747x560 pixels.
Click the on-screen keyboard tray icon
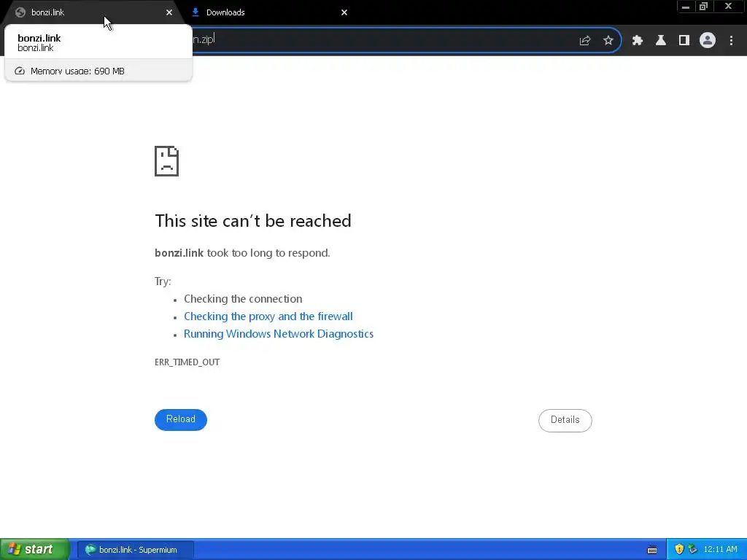[x=652, y=550]
